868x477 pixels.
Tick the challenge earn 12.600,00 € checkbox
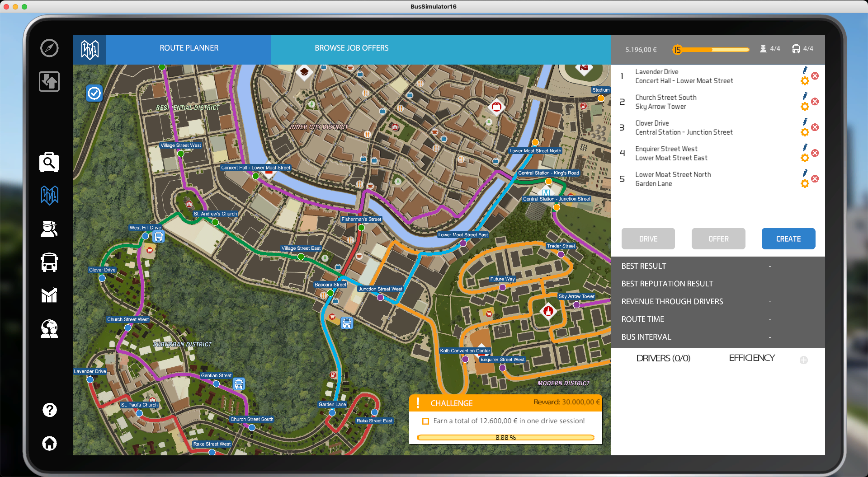pyautogui.click(x=425, y=421)
